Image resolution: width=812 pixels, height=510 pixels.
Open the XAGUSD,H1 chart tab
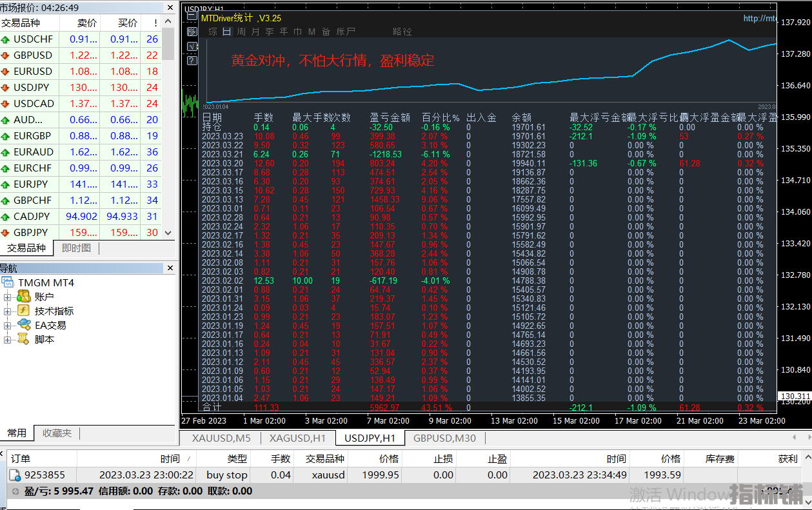coord(298,438)
